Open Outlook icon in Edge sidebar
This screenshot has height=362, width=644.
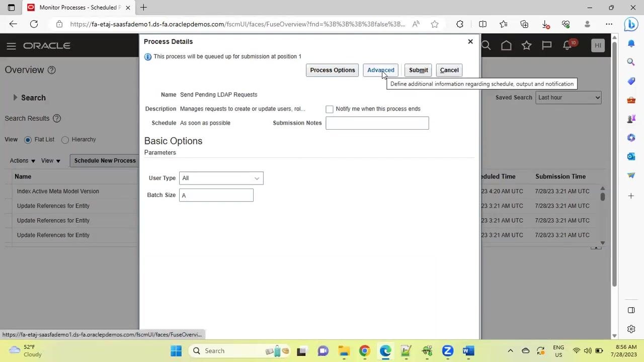631,156
